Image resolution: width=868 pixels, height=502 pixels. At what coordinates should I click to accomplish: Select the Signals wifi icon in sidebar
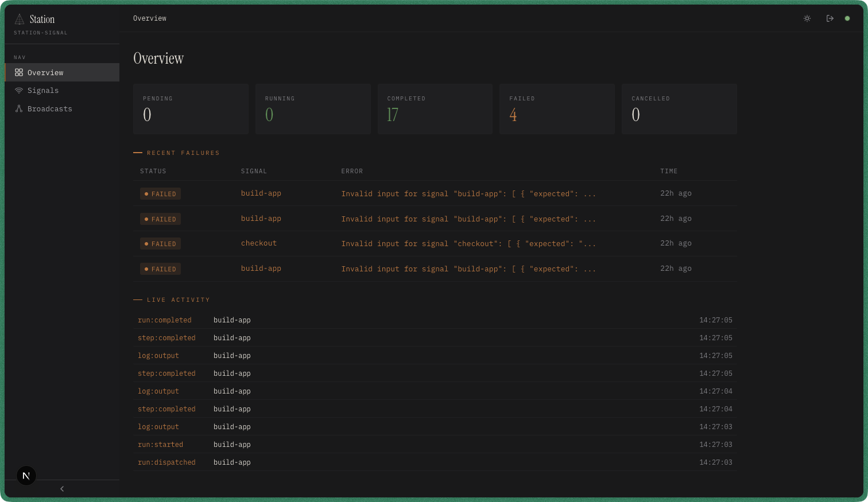tap(19, 90)
